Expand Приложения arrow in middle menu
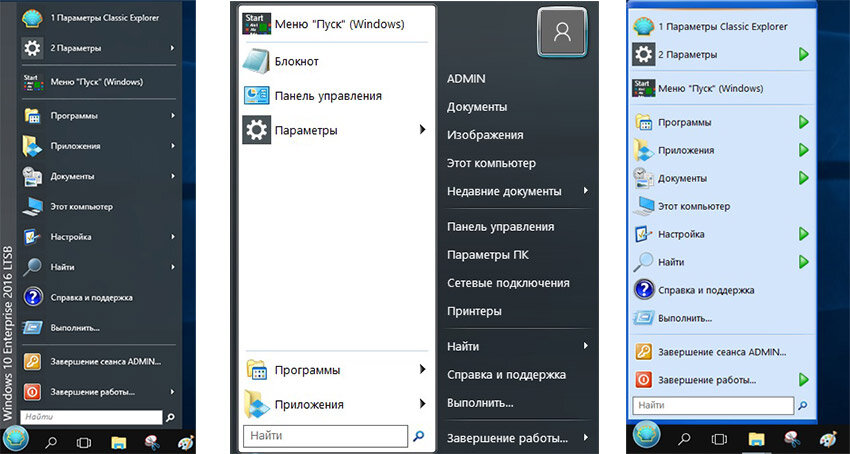The height and width of the screenshot is (454, 850). pyautogui.click(x=422, y=404)
